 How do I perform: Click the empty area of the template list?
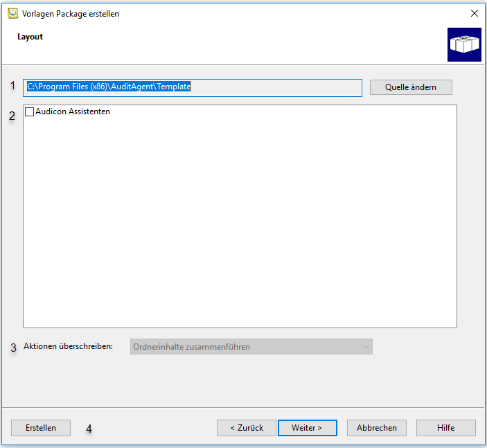coord(240,222)
